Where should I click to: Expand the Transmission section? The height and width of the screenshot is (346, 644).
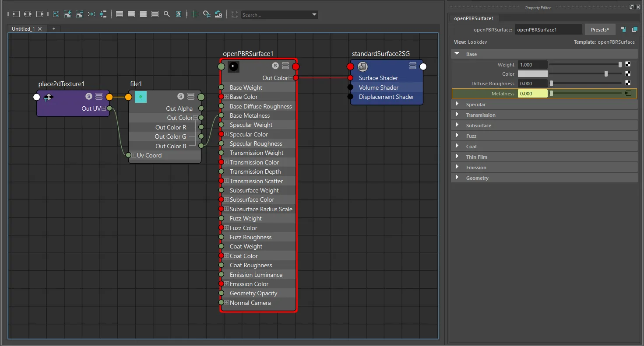pos(457,115)
